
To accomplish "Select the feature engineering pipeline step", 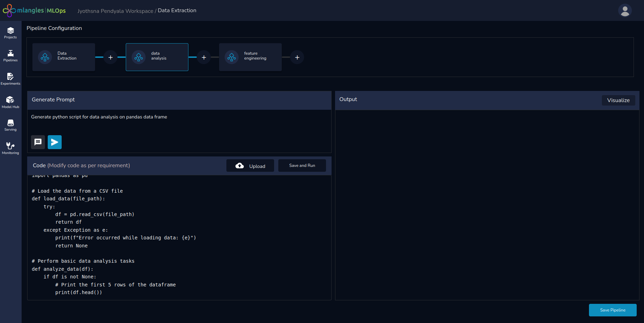I will pyautogui.click(x=250, y=57).
